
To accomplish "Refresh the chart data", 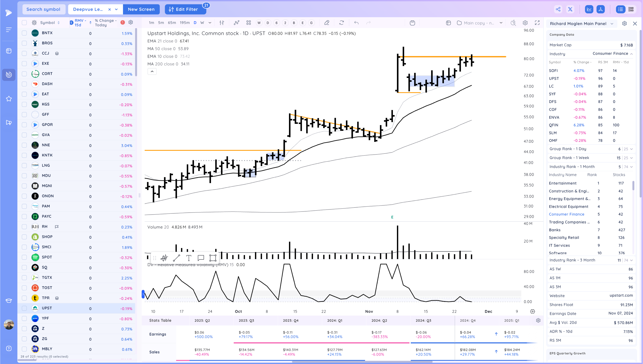I will (x=341, y=23).
